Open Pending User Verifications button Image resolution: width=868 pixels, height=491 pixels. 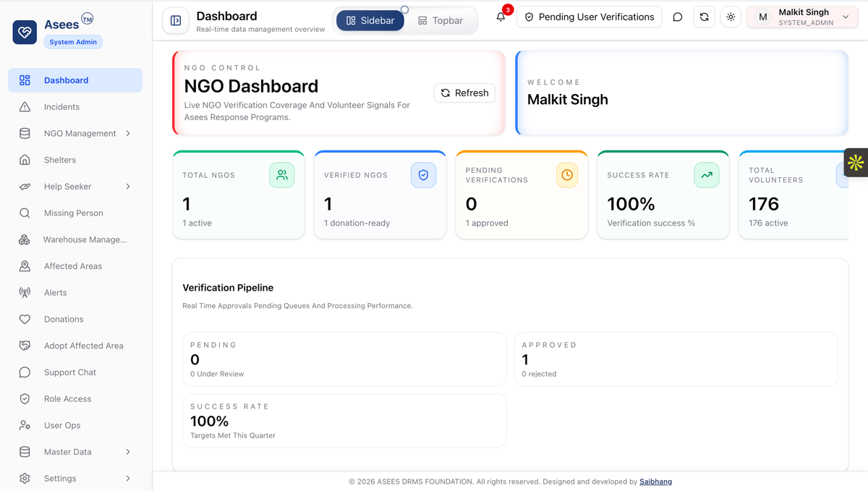point(589,17)
